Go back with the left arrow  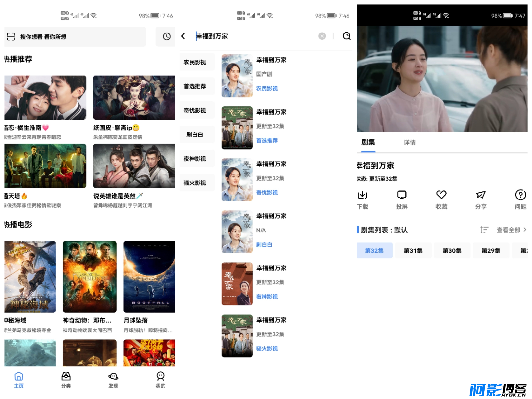click(x=183, y=36)
